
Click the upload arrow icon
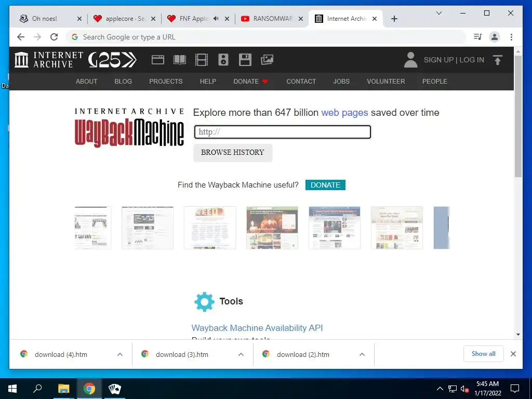pos(498,60)
